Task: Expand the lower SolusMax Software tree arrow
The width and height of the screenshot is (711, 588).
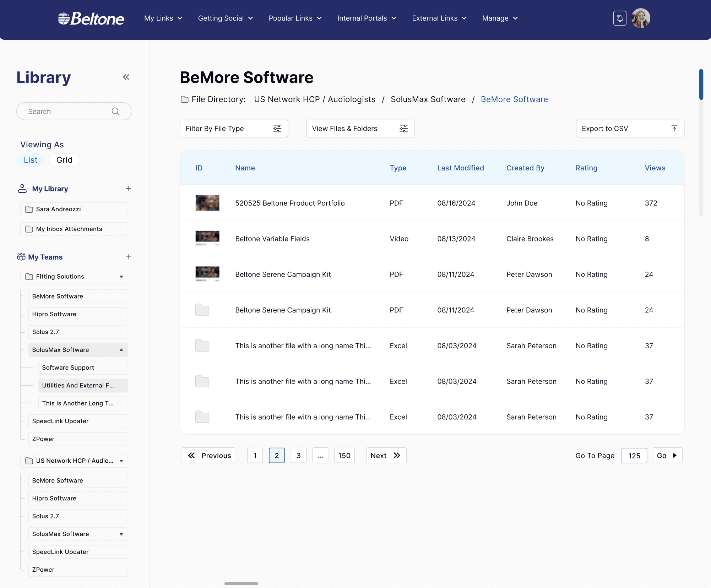Action: point(121,534)
